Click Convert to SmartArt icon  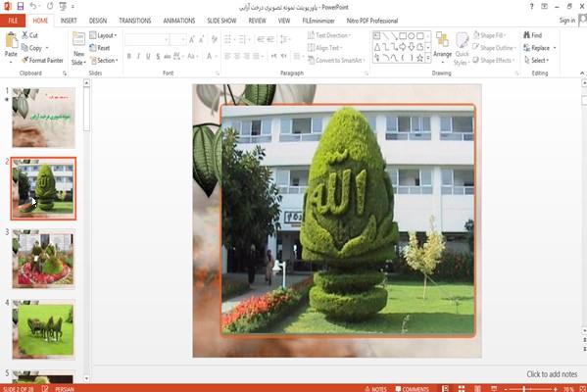pyautogui.click(x=311, y=61)
